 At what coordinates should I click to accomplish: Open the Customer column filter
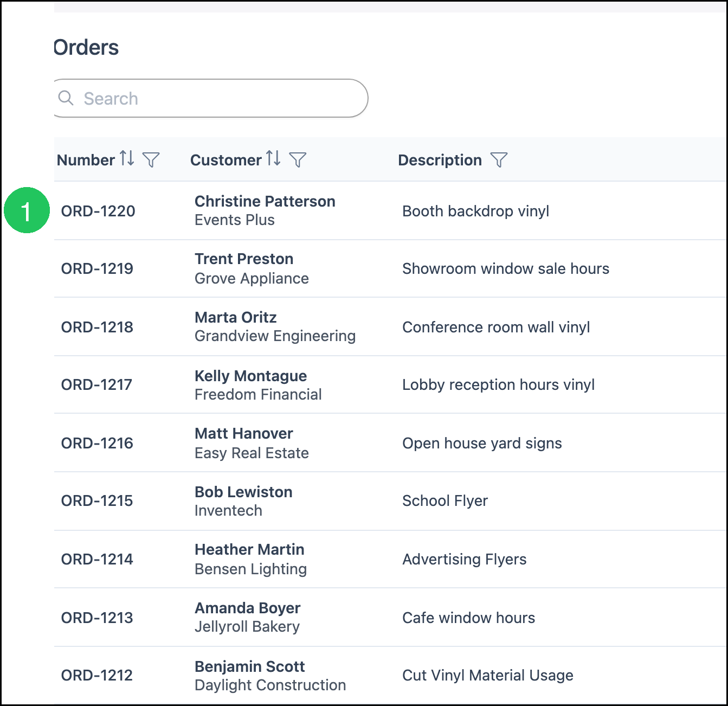[298, 159]
